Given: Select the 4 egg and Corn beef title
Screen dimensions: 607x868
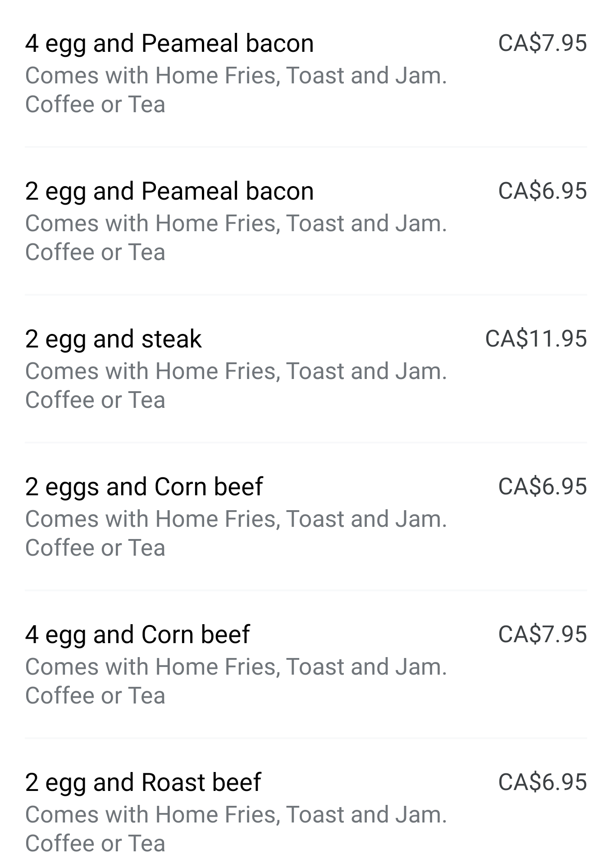Looking at the screenshot, I should 137,635.
